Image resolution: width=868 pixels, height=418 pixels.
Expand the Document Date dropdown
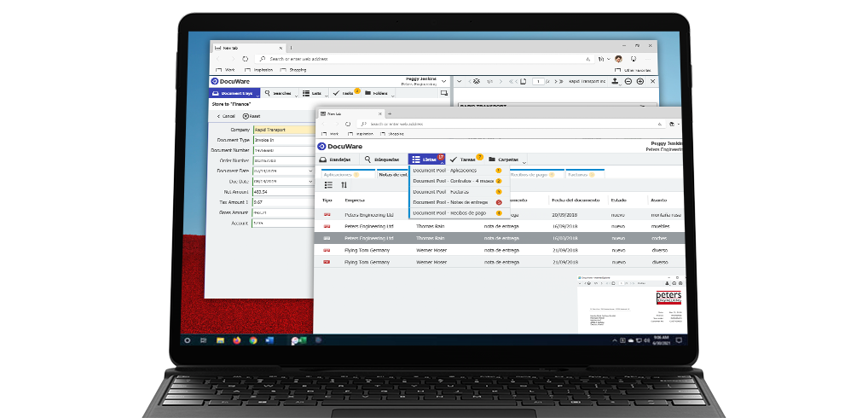pos(310,171)
